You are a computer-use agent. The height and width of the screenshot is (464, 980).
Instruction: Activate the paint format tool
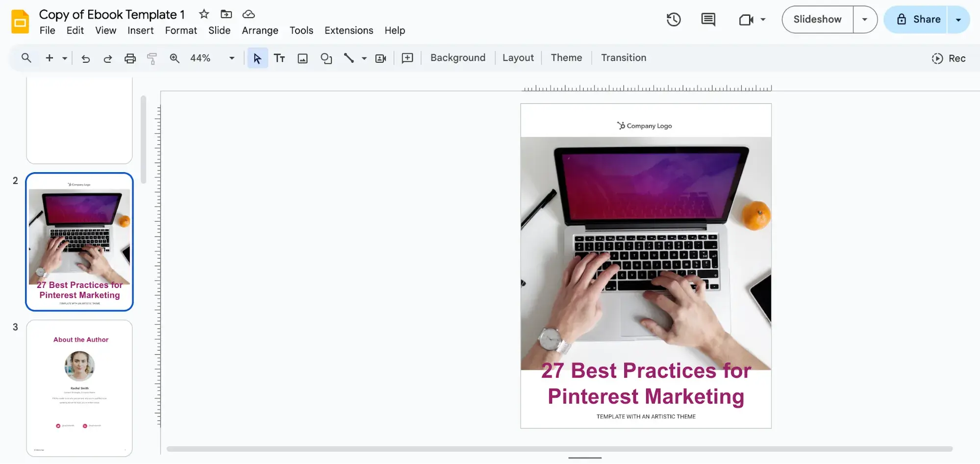(152, 58)
